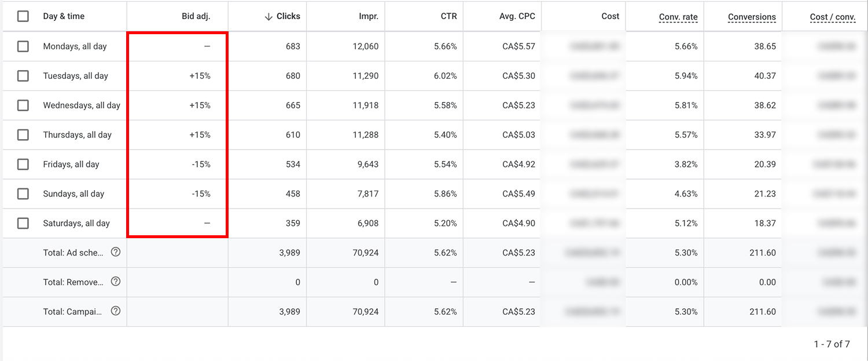The width and height of the screenshot is (868, 361).
Task: Sort the table by Conv. rate
Action: (678, 17)
